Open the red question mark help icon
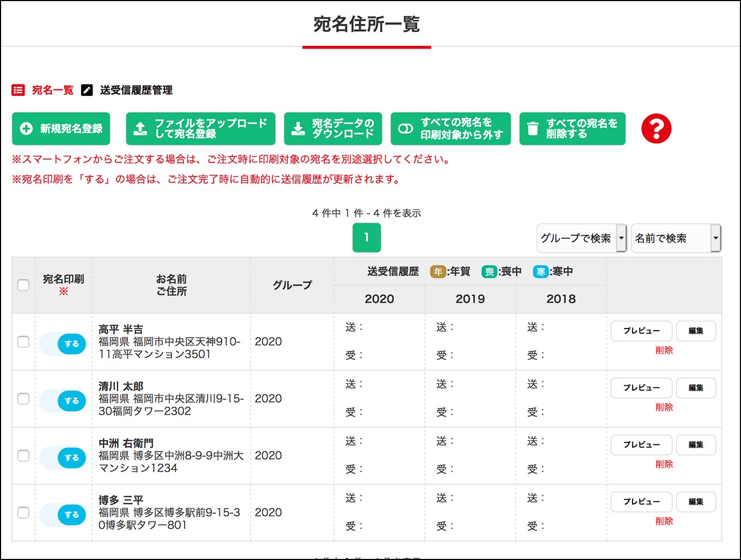This screenshot has height=560, width=741. (656, 129)
